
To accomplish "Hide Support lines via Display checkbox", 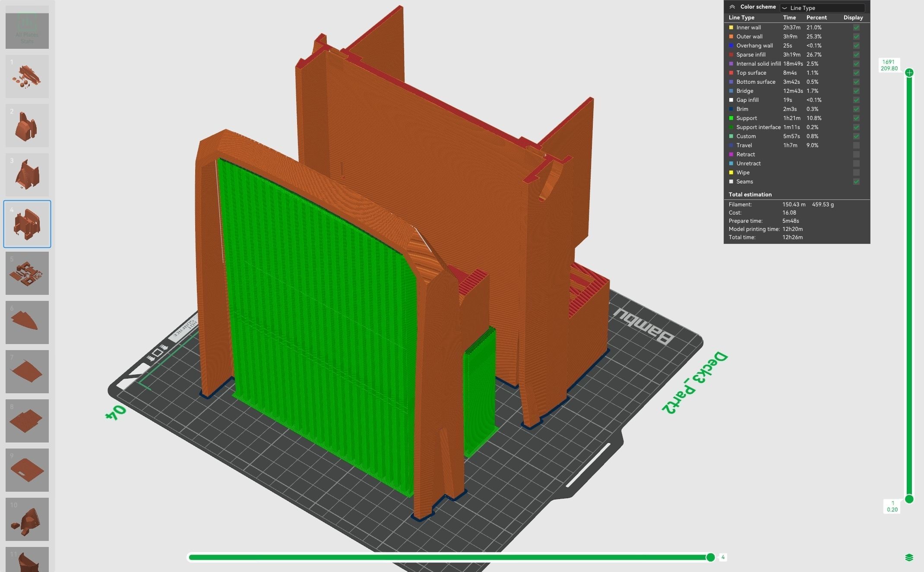I will [x=856, y=118].
